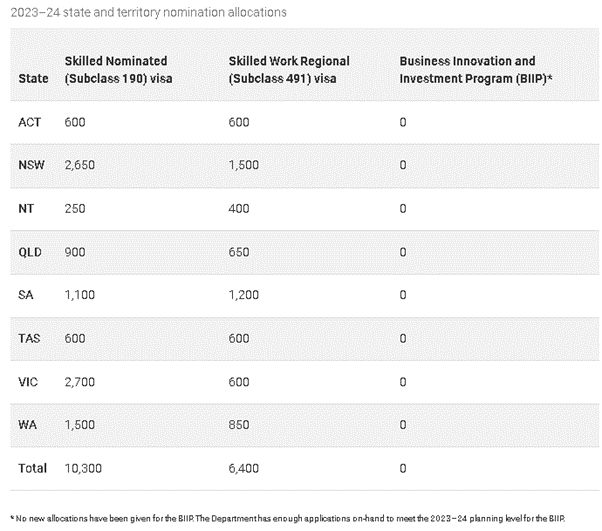Click WA subclass 491 value 850

coord(239,425)
